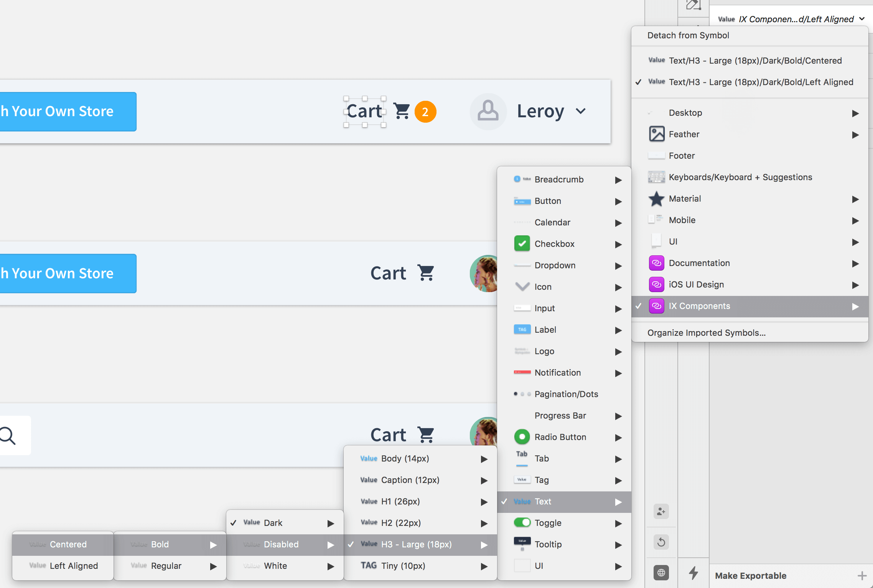Click the globe icon in the inspector
Viewport: 873px width, 588px height.
click(661, 573)
